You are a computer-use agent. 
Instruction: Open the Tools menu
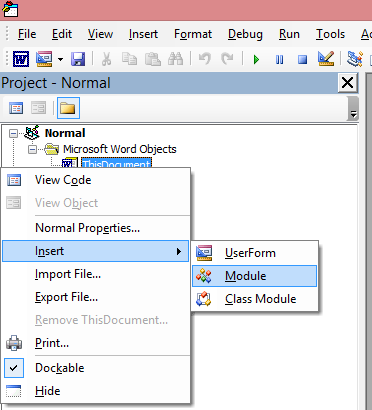click(330, 34)
